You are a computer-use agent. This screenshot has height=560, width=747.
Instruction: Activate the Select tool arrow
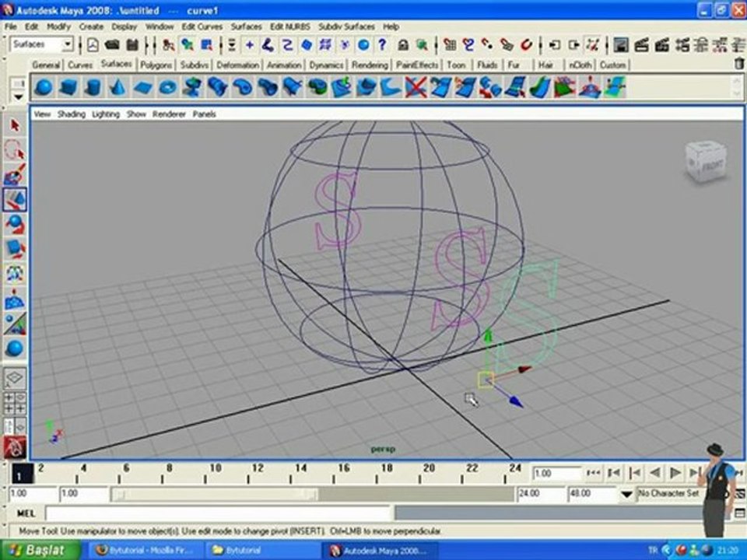pos(14,125)
